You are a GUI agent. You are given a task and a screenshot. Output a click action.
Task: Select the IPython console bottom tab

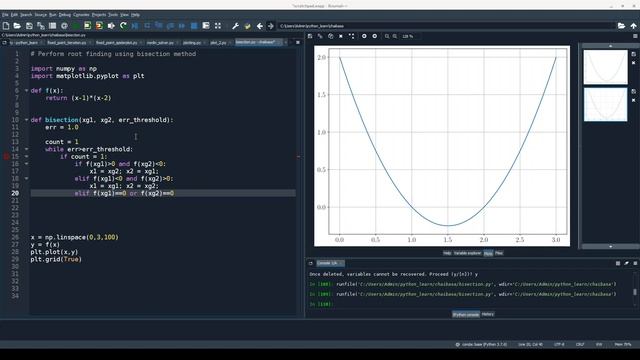click(x=466, y=314)
